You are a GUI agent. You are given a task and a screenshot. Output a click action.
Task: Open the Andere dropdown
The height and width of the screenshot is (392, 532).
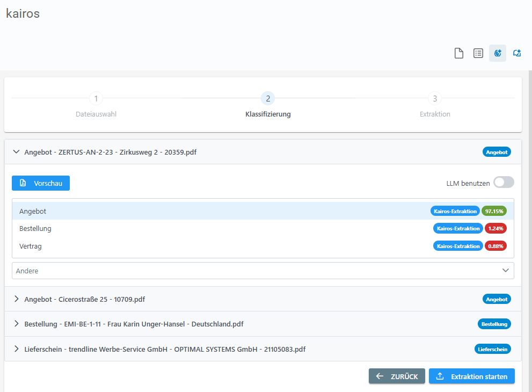click(x=263, y=271)
